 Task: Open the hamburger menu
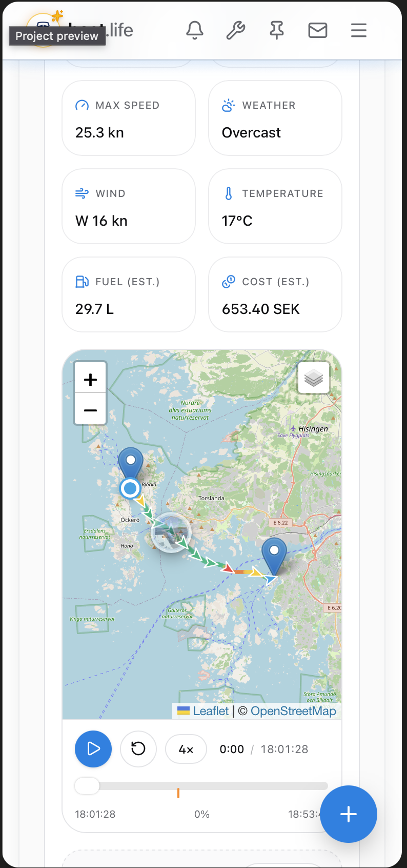359,31
